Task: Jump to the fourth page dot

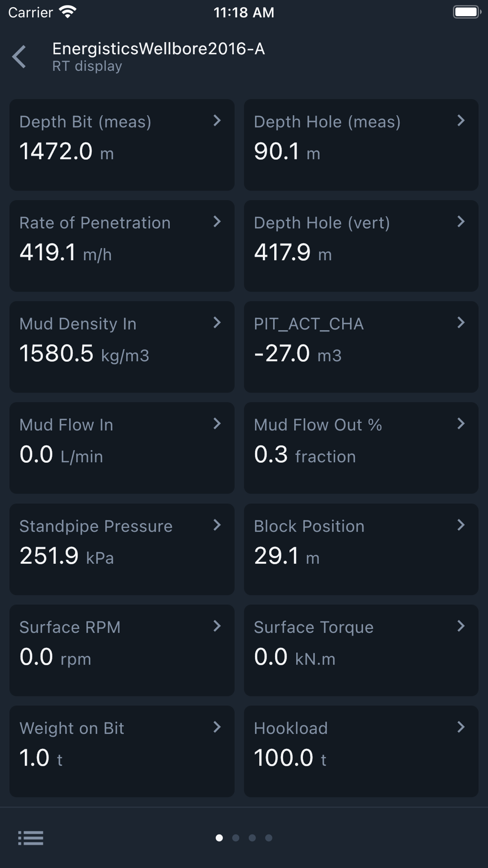Action: point(269,838)
